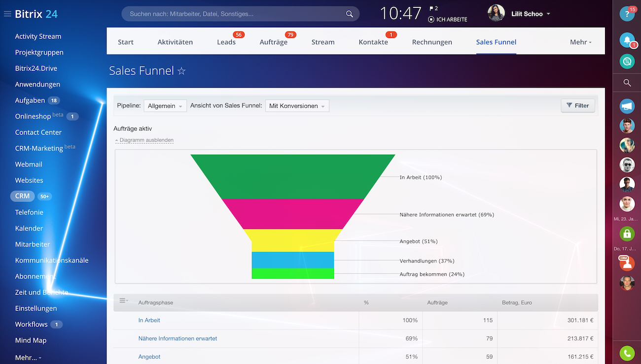Open Projektgruppen in sidebar
The width and height of the screenshot is (641, 364).
39,52
